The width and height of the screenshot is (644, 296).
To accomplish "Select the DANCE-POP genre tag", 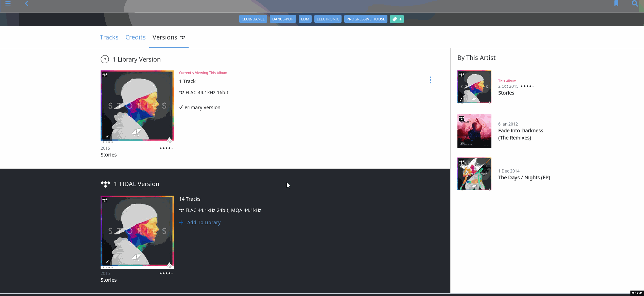I will (283, 19).
